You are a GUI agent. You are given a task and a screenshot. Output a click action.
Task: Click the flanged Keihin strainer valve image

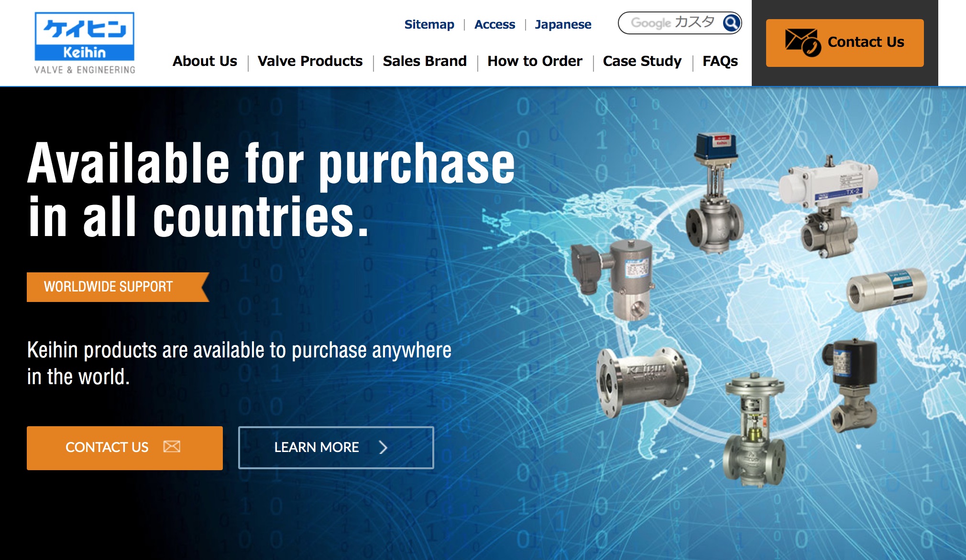click(x=642, y=382)
